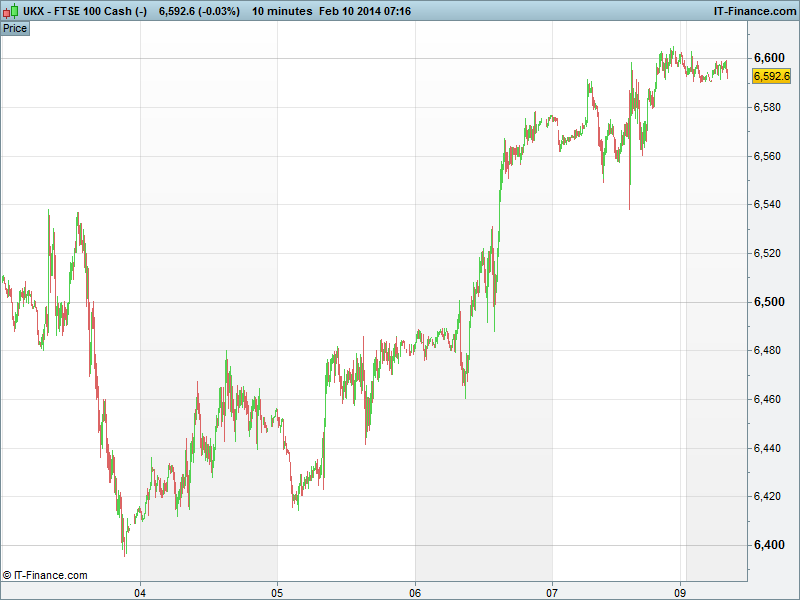
Task: Click the yellow 6,592.6 current price tag
Action: pos(771,76)
